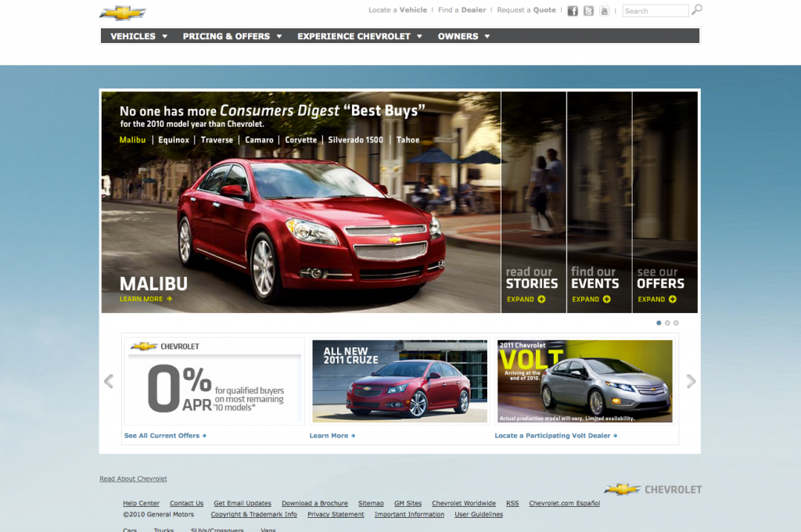Open the RSS footer link
Viewport: 801px width, 532px height.
(x=512, y=503)
